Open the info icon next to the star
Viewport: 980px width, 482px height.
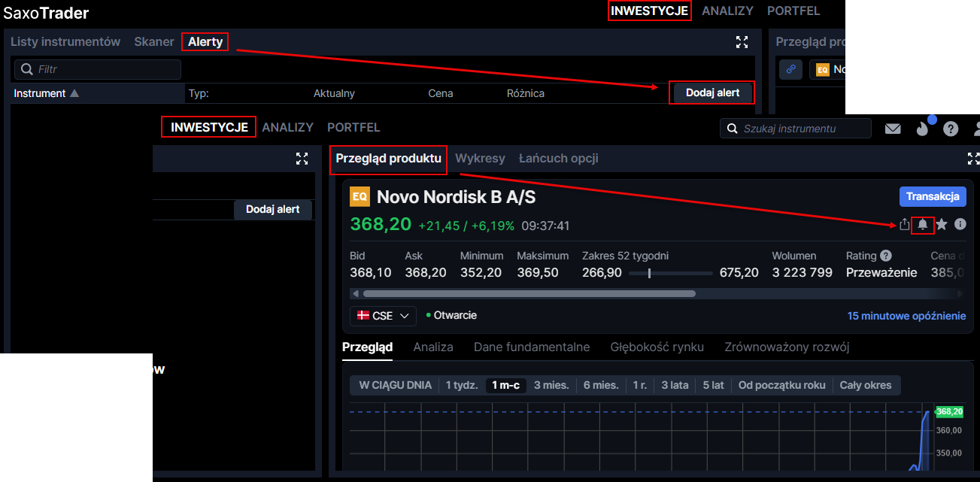(x=960, y=224)
